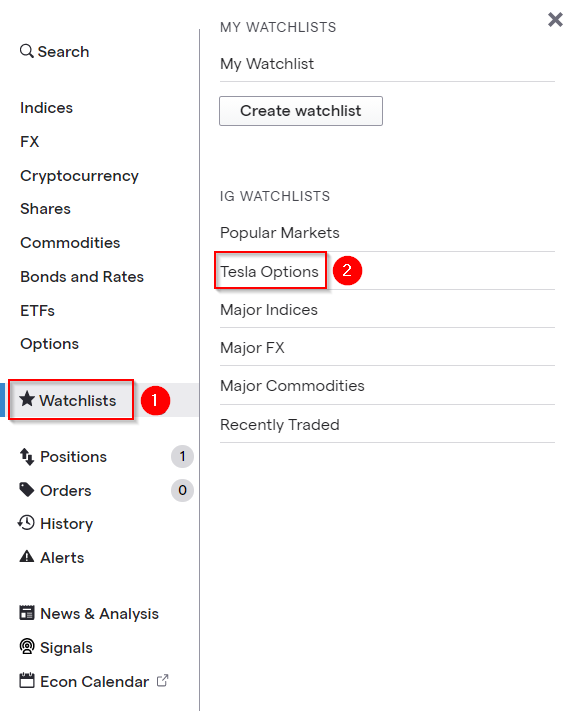Click the Positions count badge
This screenshot has width=573, height=711.
click(x=182, y=456)
